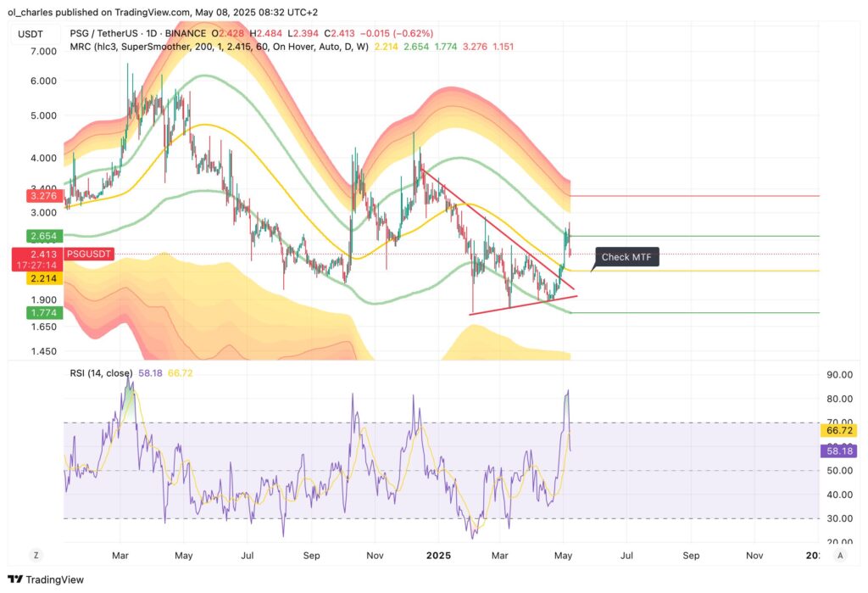
Task: Toggle the USDT currency label on price axis
Action: click(x=28, y=33)
